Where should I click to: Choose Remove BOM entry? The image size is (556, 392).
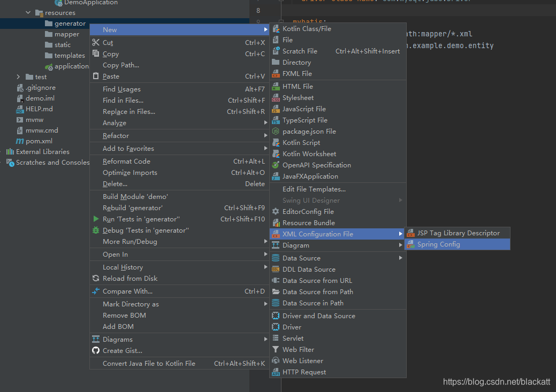(x=179, y=316)
